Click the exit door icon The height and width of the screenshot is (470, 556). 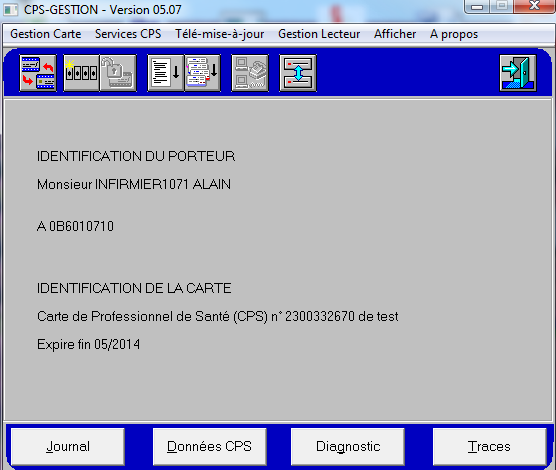(x=518, y=73)
